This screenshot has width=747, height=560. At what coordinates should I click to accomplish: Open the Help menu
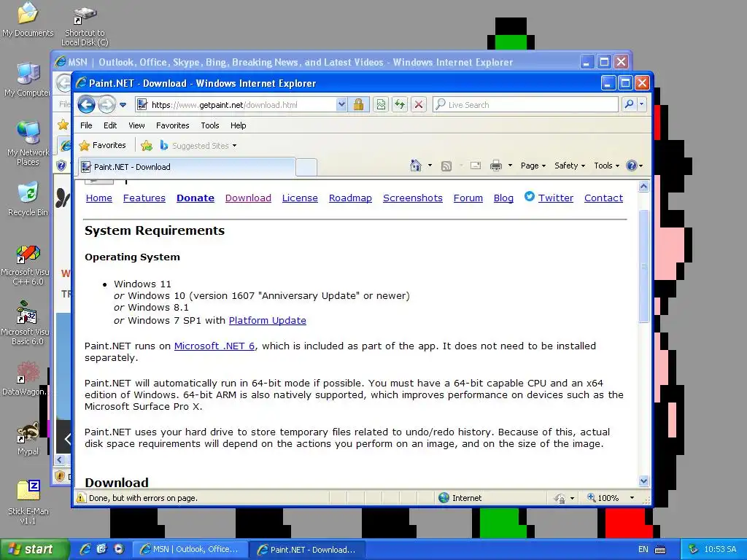(239, 125)
